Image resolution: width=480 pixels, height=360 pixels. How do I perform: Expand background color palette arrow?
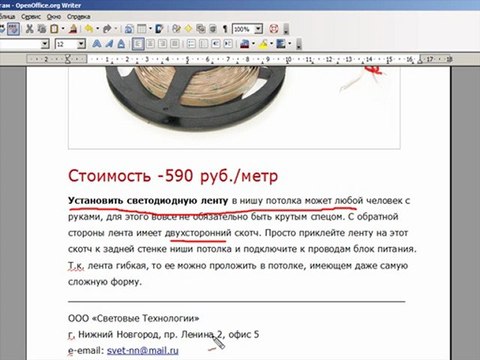click(x=289, y=44)
